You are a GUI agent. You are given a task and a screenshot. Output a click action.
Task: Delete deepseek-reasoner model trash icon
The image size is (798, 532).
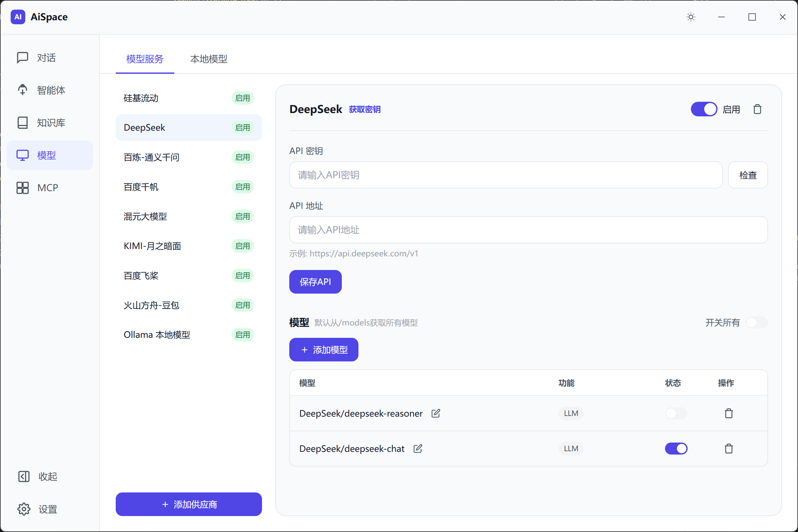click(729, 413)
